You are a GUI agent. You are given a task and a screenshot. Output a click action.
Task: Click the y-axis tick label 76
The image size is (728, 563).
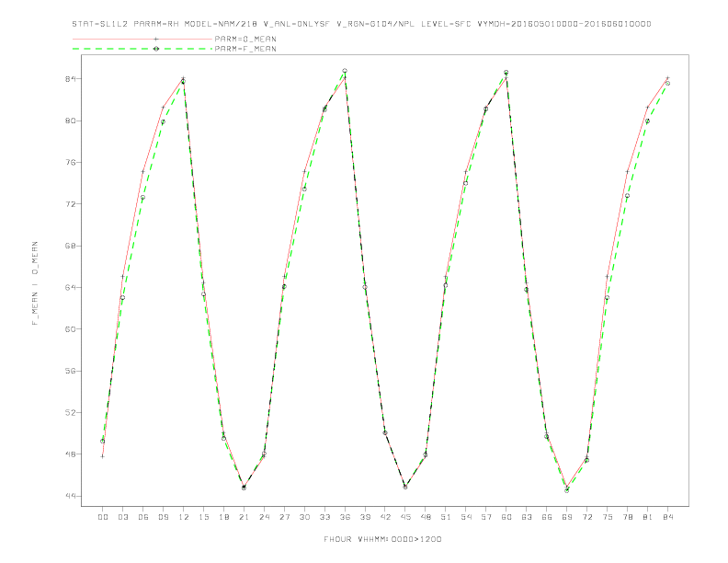coord(70,163)
